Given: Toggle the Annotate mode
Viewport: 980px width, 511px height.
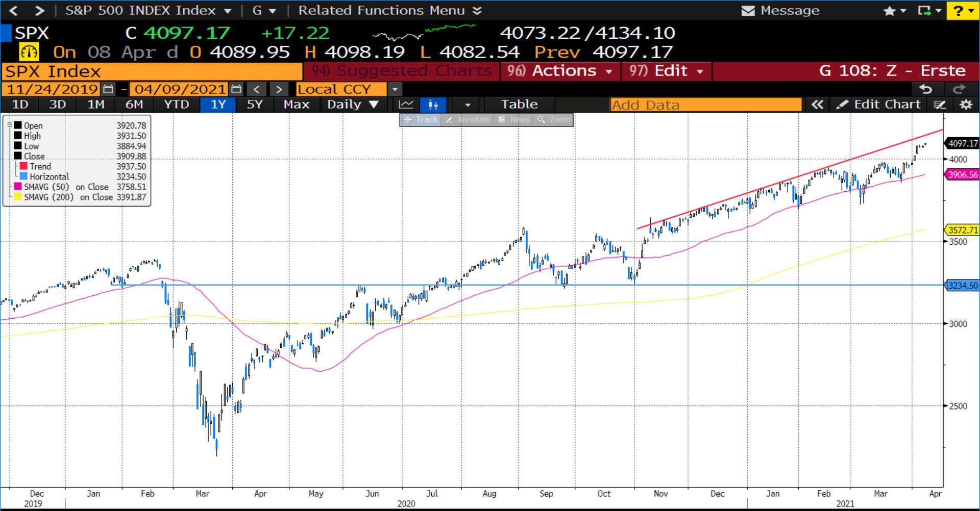Looking at the screenshot, I should tap(468, 119).
